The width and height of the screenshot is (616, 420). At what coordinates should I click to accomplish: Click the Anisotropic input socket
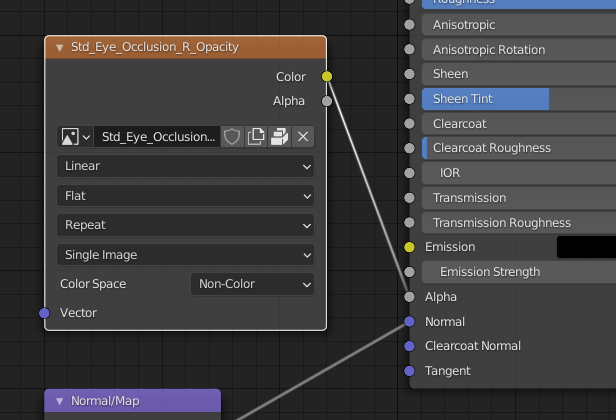409,25
